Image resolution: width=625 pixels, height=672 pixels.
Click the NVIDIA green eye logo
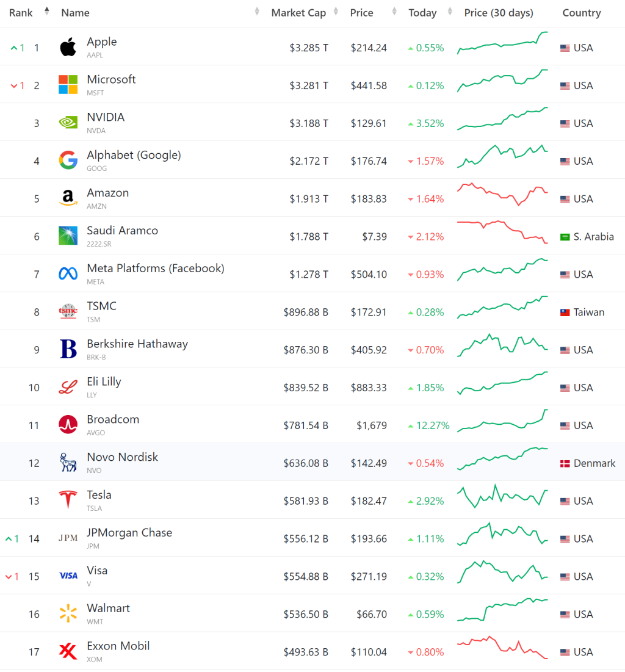(68, 123)
